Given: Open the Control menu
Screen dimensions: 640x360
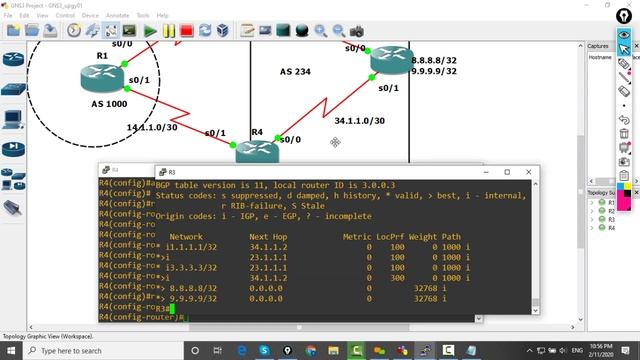Looking at the screenshot, I should click(65, 16).
